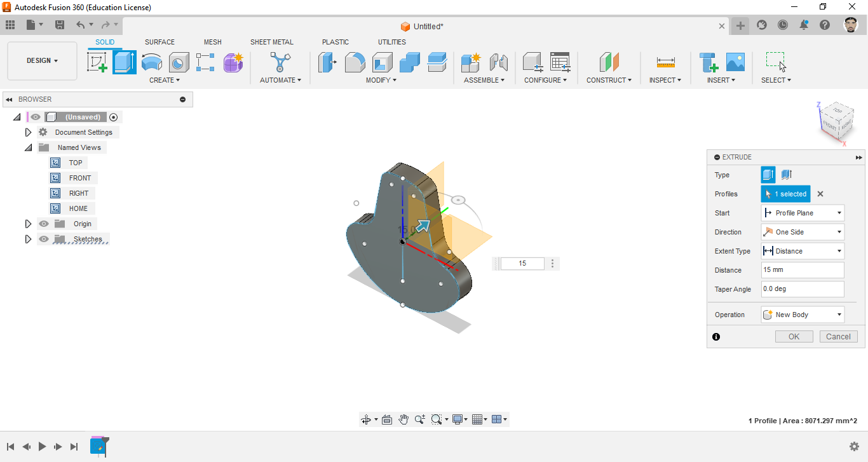Switch to Thin Extrude type
This screenshot has height=462, width=868.
point(787,175)
